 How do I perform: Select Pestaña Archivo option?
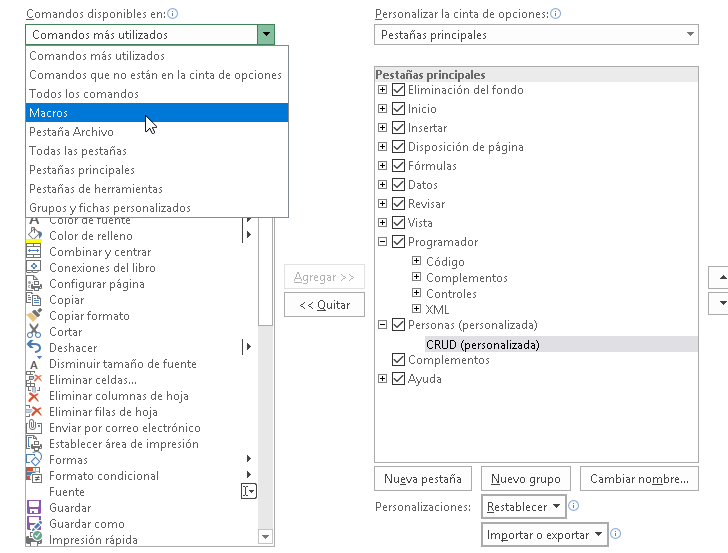(x=157, y=132)
